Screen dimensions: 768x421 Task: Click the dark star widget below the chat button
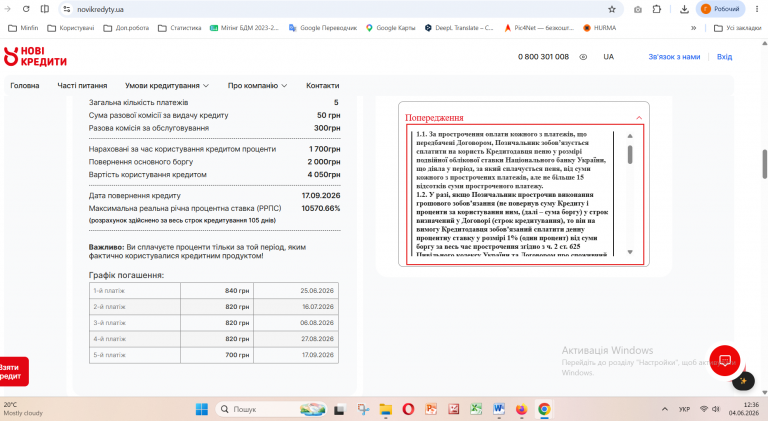pyautogui.click(x=743, y=381)
